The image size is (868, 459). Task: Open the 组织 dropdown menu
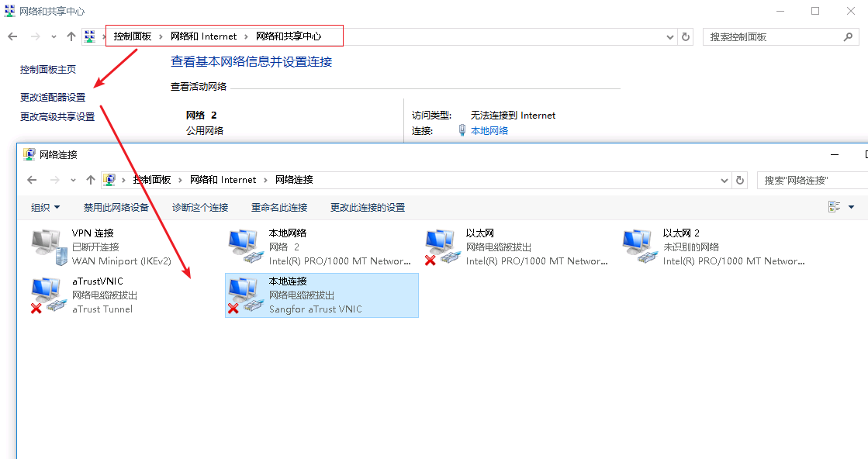tap(45, 208)
